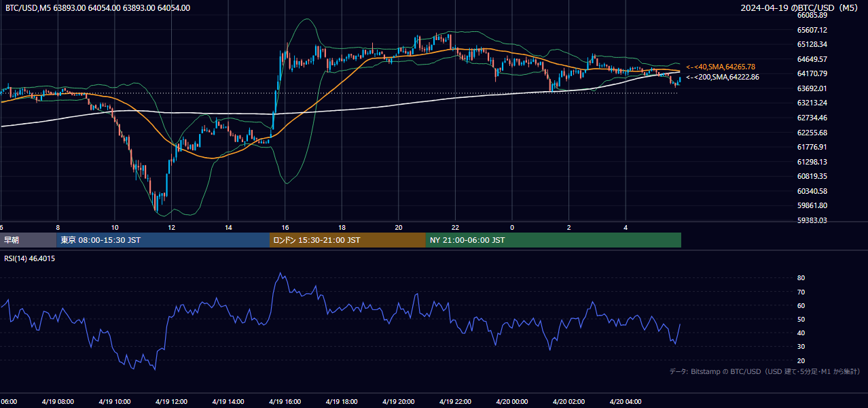868x408 pixels.
Task: Click price axis label 66085.89
Action: click(812, 15)
